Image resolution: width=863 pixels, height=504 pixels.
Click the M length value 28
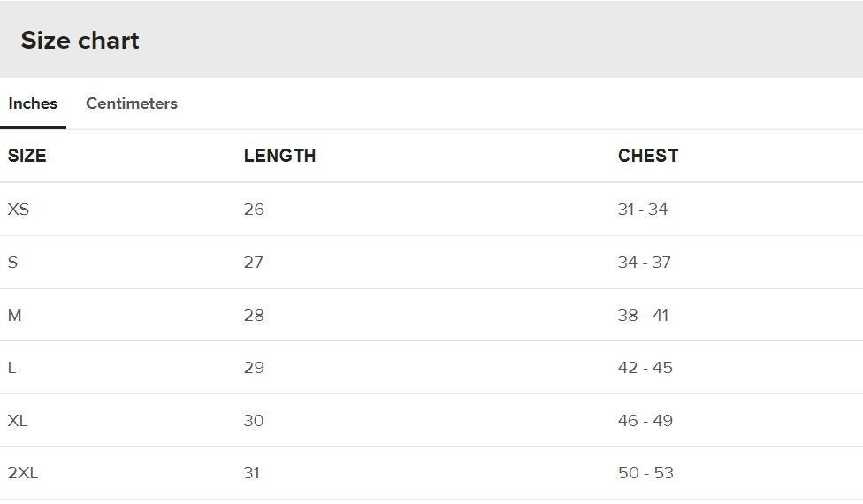click(x=254, y=316)
